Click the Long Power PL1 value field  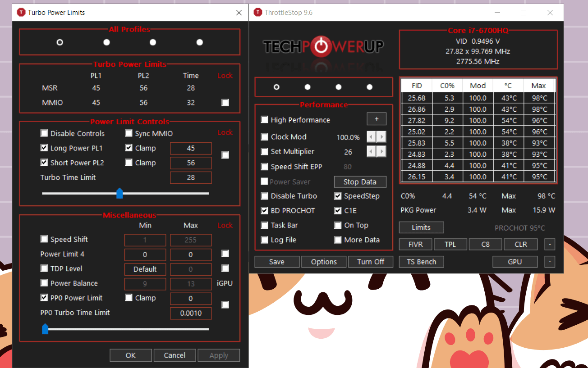click(191, 148)
